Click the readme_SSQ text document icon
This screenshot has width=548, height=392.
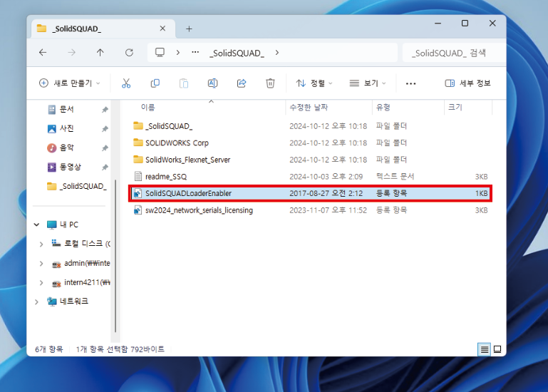(138, 176)
